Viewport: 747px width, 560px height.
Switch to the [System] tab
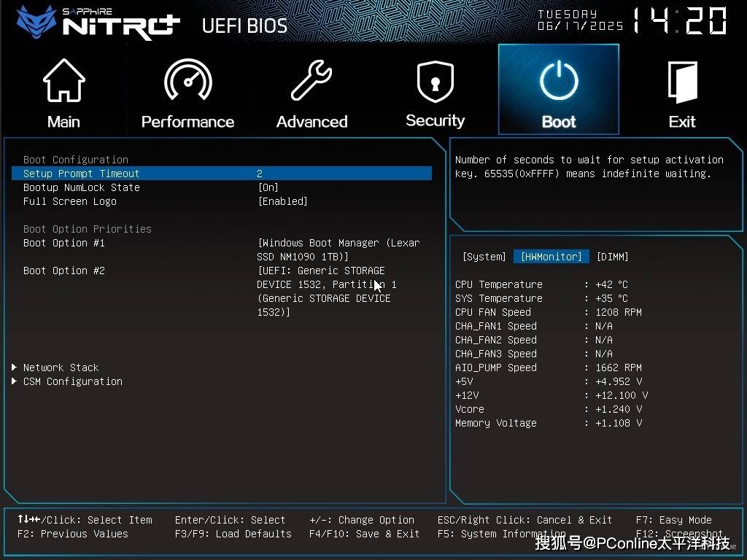click(x=484, y=257)
